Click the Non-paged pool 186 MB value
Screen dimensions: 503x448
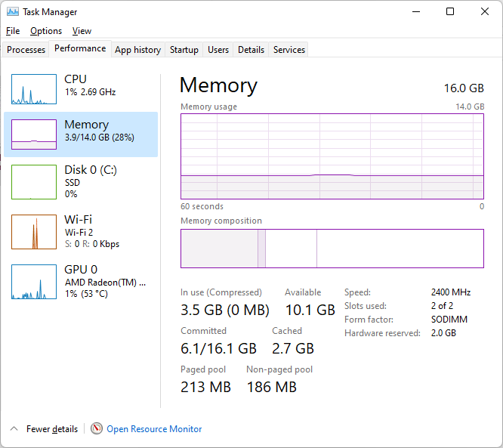(271, 387)
